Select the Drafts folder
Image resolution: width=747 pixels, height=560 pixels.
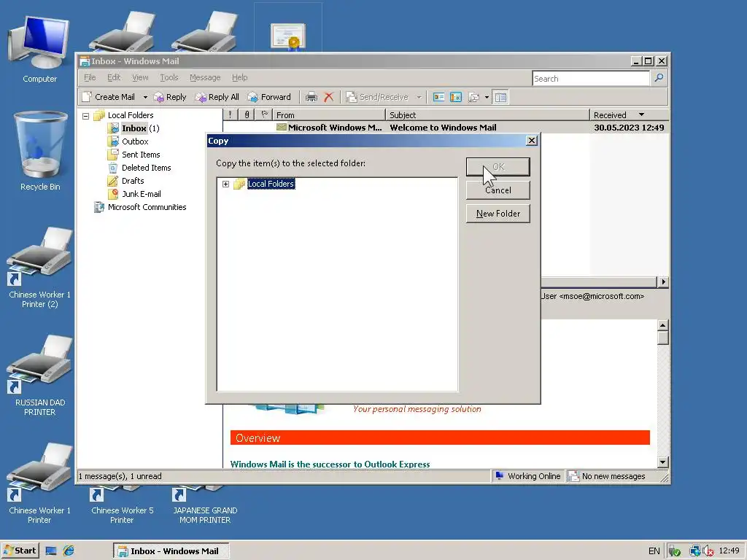[133, 181]
